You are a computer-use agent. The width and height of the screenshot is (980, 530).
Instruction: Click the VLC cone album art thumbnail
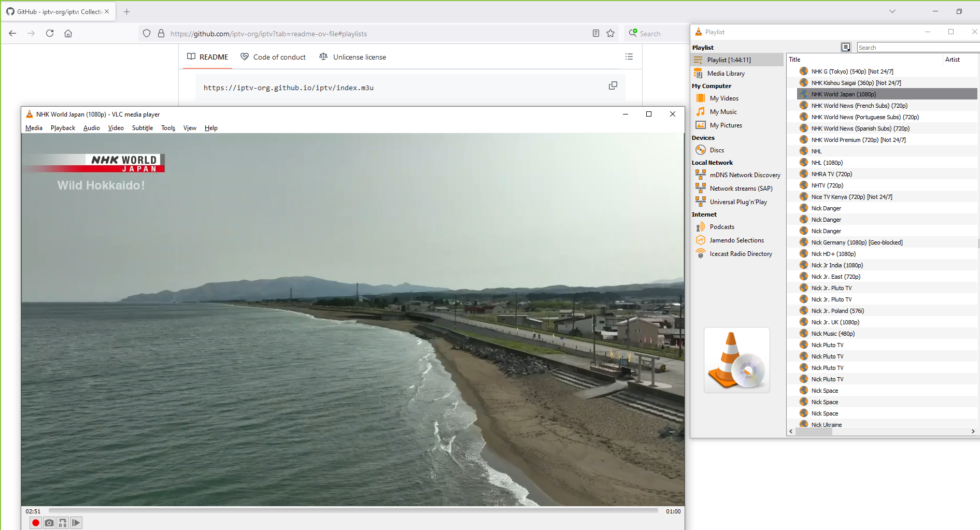[x=736, y=360]
